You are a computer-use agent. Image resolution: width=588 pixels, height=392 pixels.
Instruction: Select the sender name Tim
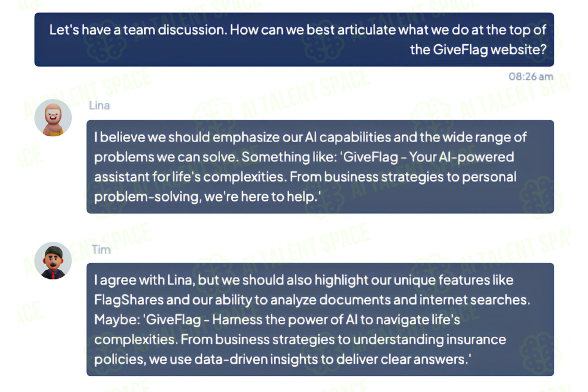tap(101, 249)
